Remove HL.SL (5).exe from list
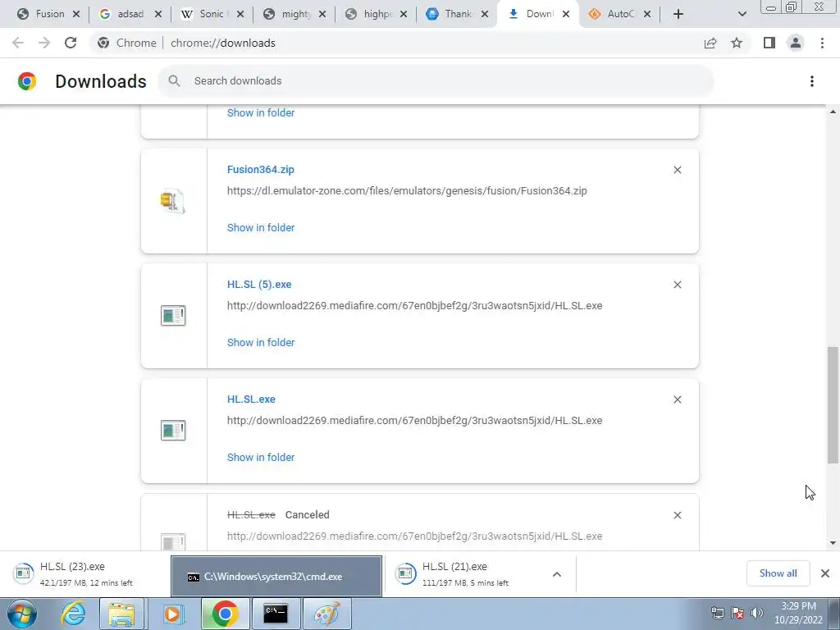 click(677, 285)
